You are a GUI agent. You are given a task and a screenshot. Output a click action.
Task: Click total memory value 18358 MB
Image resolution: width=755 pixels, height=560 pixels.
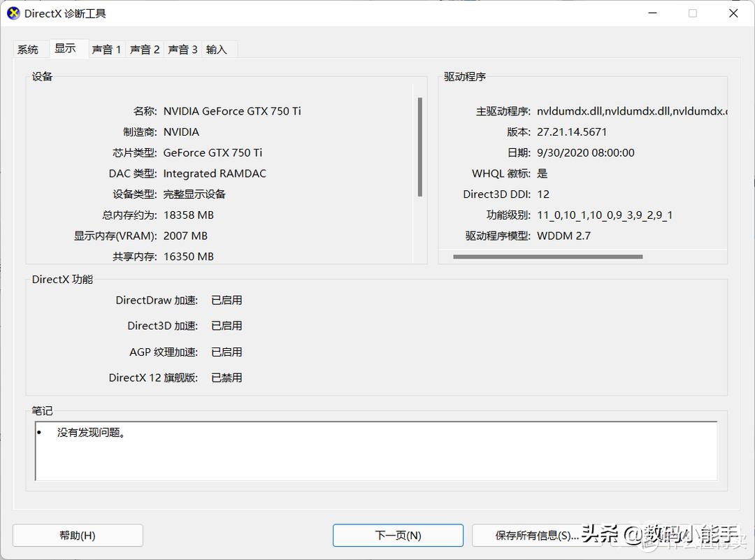tap(188, 215)
